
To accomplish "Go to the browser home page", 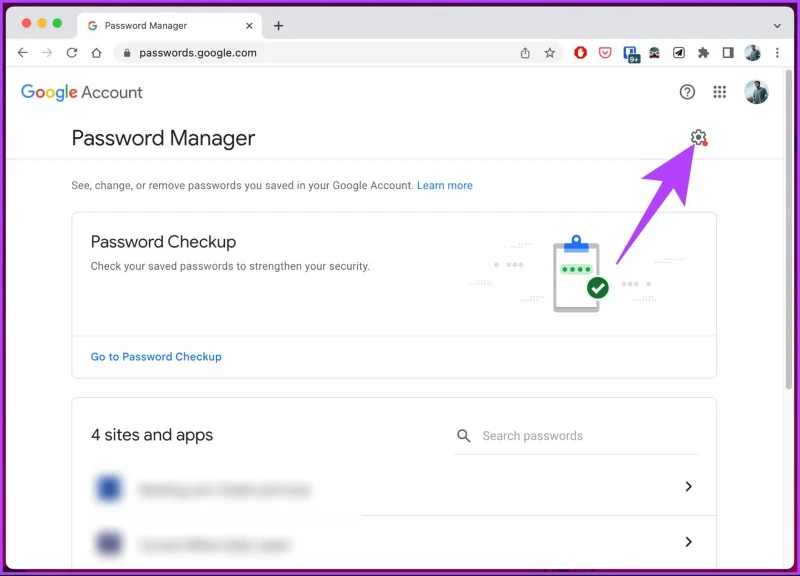I will (96, 53).
